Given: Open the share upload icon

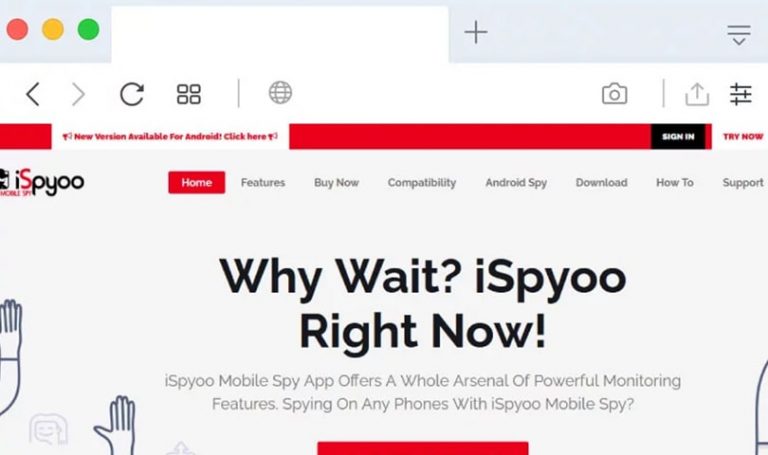Looking at the screenshot, I should (697, 94).
